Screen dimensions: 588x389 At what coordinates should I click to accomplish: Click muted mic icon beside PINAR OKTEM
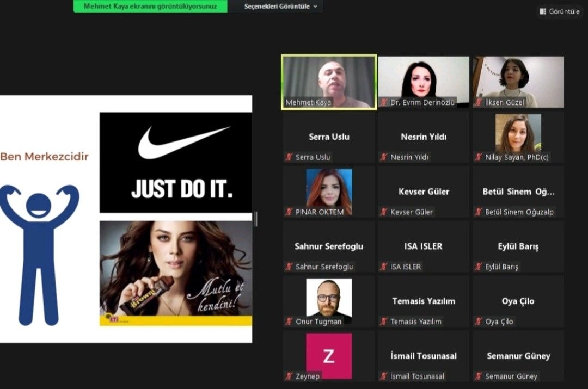coord(289,212)
